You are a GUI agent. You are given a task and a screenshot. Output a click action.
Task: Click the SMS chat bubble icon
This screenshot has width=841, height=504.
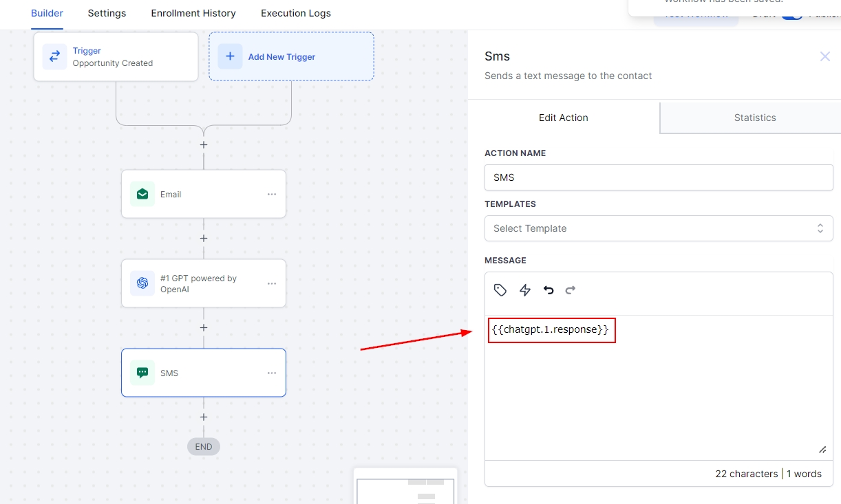[142, 373]
